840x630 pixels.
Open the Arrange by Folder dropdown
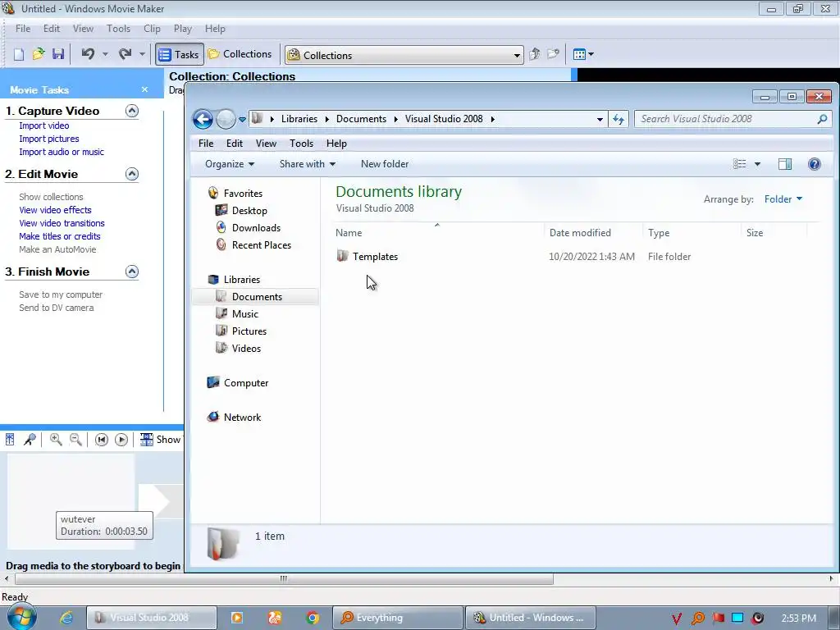tap(783, 199)
